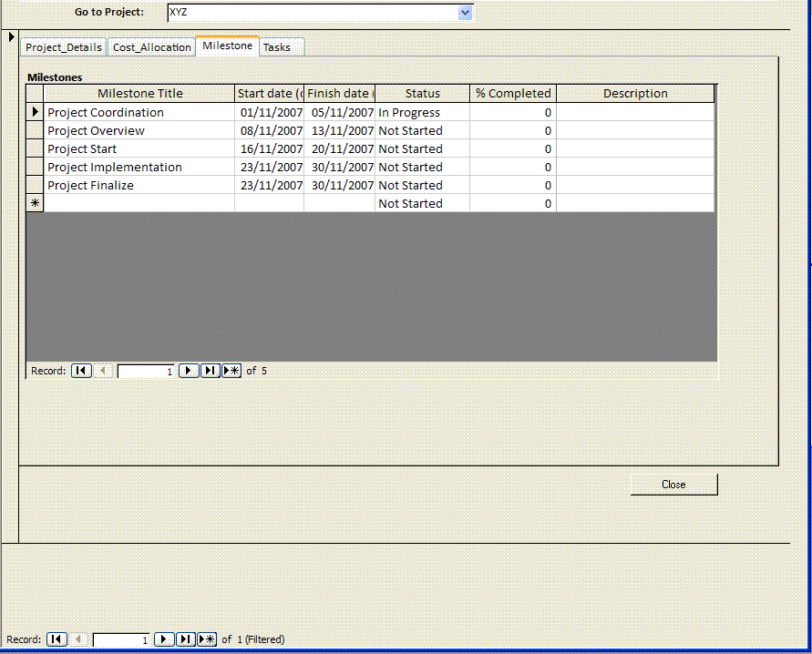Viewport: 812px width, 654px height.
Task: Click Project Finalize's finish date cell
Action: 340,185
